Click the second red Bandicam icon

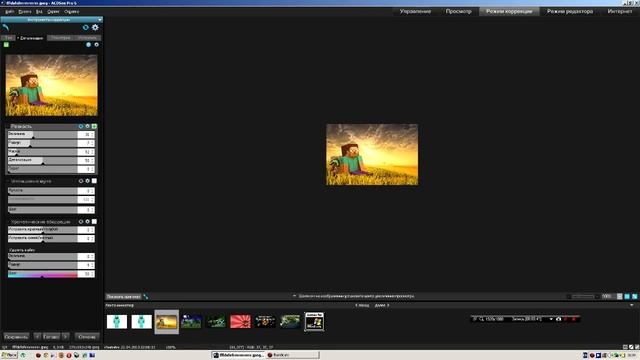pyautogui.click(x=574, y=319)
